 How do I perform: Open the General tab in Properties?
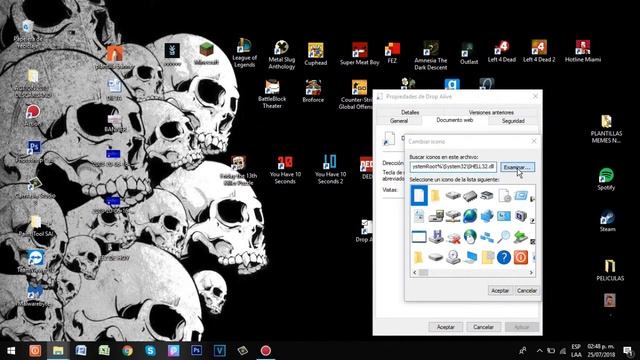click(x=399, y=121)
